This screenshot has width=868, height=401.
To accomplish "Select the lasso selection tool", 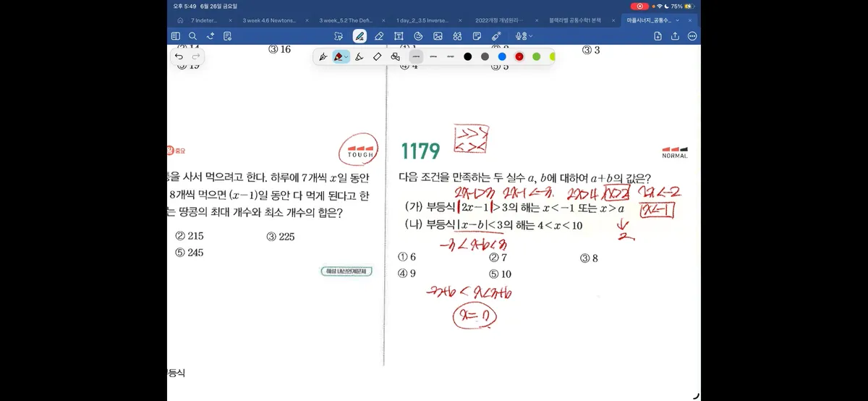I will click(x=338, y=35).
